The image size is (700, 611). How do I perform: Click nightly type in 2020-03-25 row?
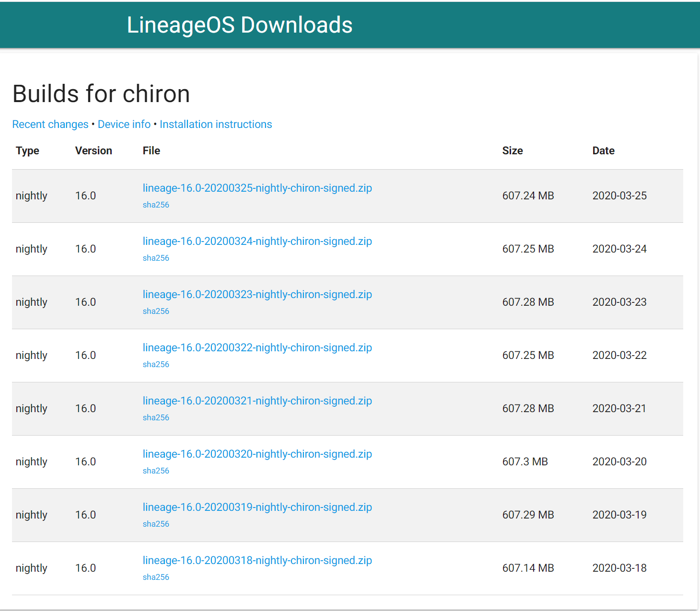tap(32, 196)
